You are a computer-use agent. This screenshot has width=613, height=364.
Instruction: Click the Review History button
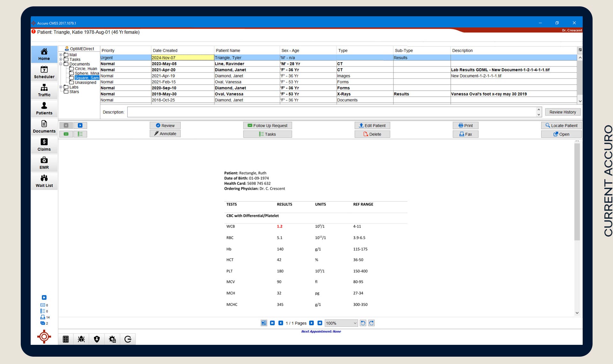(563, 112)
